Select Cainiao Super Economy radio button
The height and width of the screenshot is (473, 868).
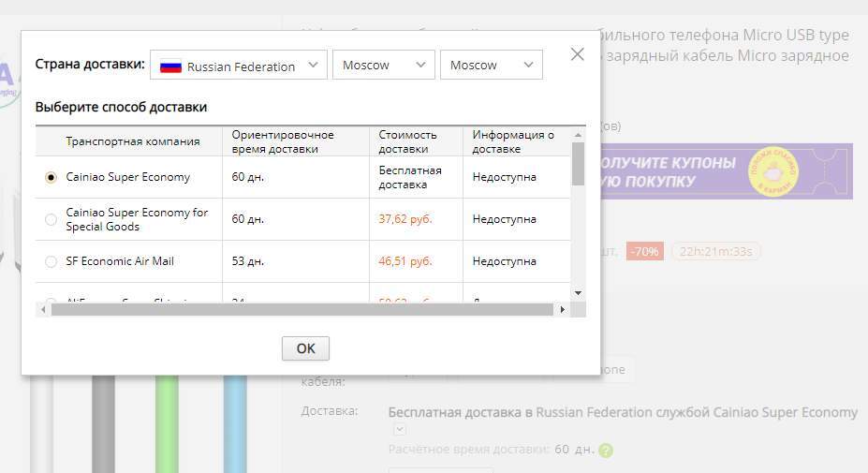51,177
